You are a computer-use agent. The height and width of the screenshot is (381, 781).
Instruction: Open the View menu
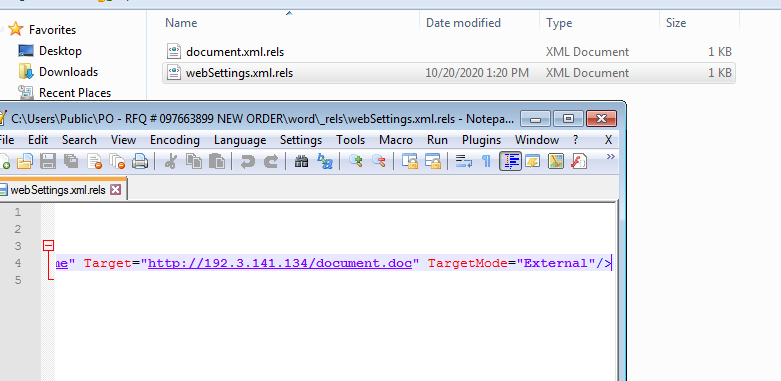coord(124,140)
